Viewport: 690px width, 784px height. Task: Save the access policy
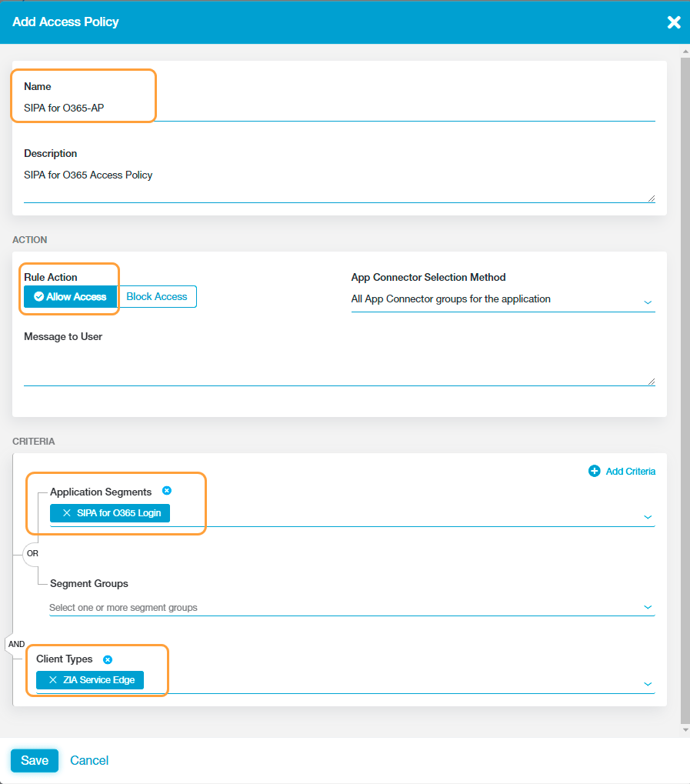pos(34,760)
